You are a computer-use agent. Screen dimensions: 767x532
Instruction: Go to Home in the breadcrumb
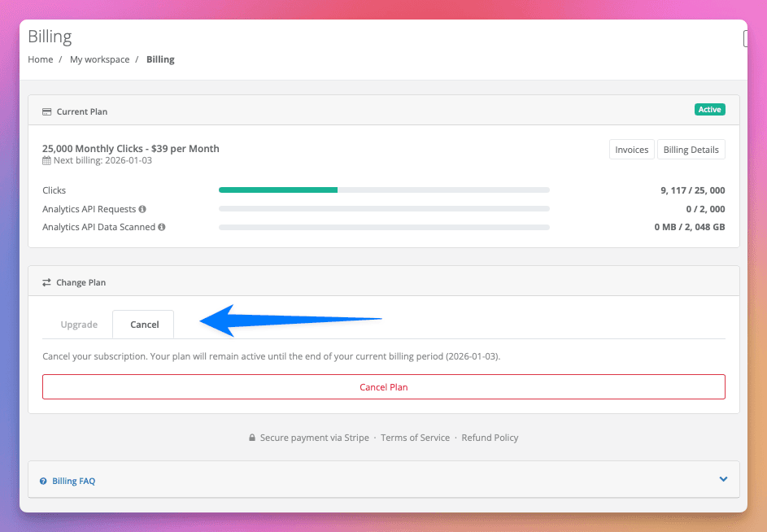coord(40,59)
